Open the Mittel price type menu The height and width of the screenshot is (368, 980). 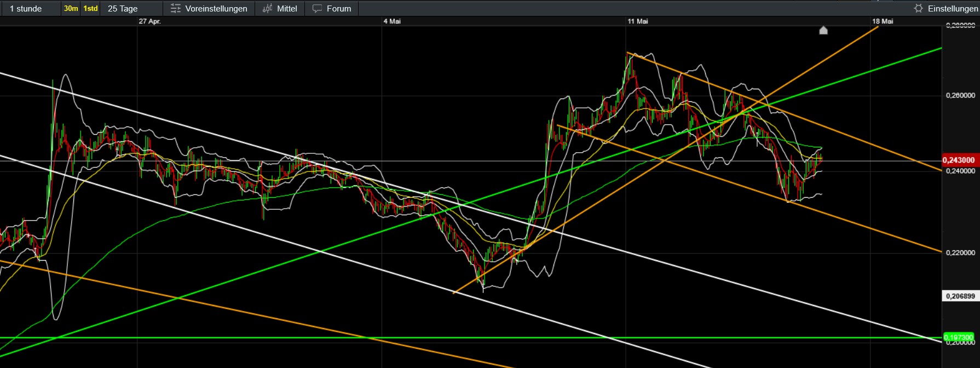point(287,9)
